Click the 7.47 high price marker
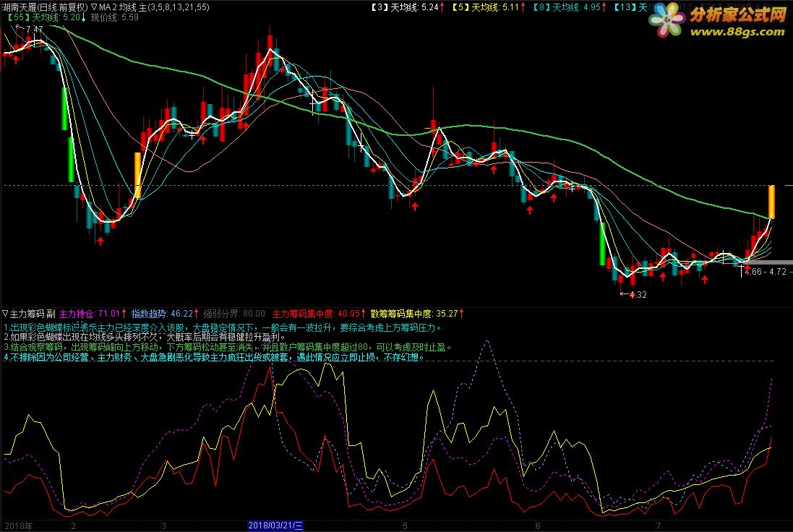Image resolution: width=793 pixels, height=532 pixels. (34, 30)
